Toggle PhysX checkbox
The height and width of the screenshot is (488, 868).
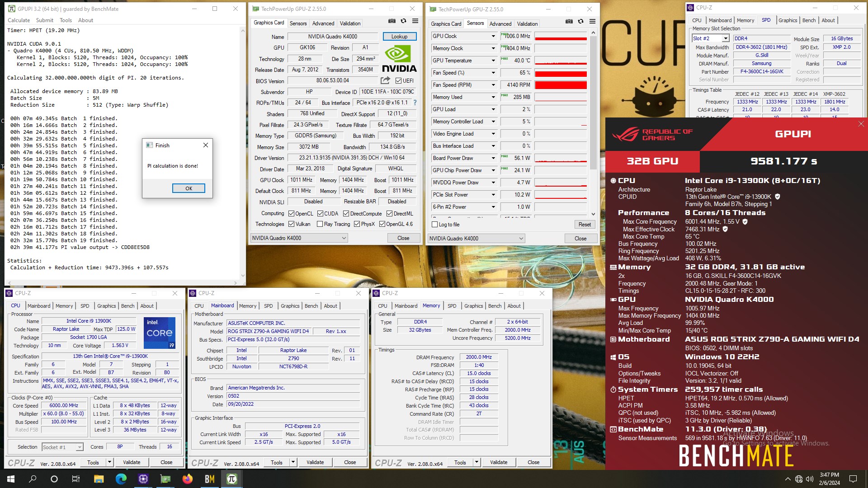357,224
